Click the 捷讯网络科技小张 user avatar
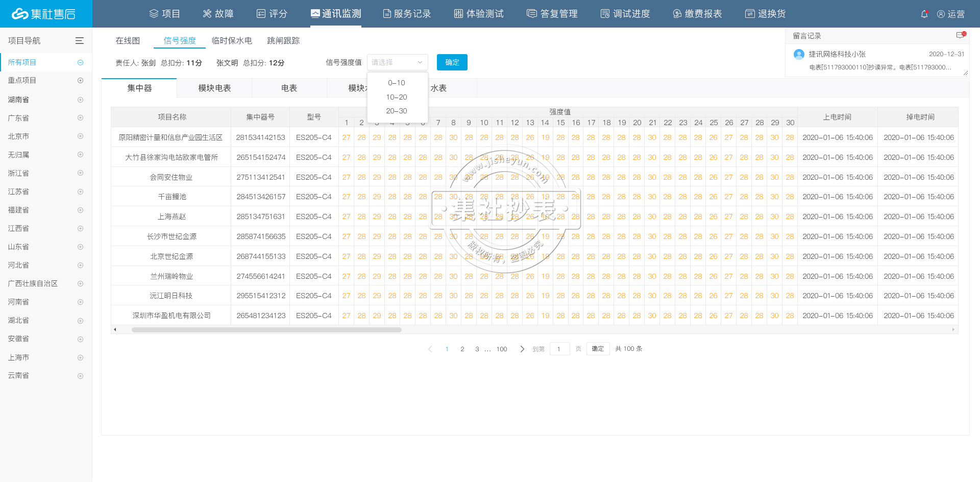The image size is (980, 482). tap(799, 54)
